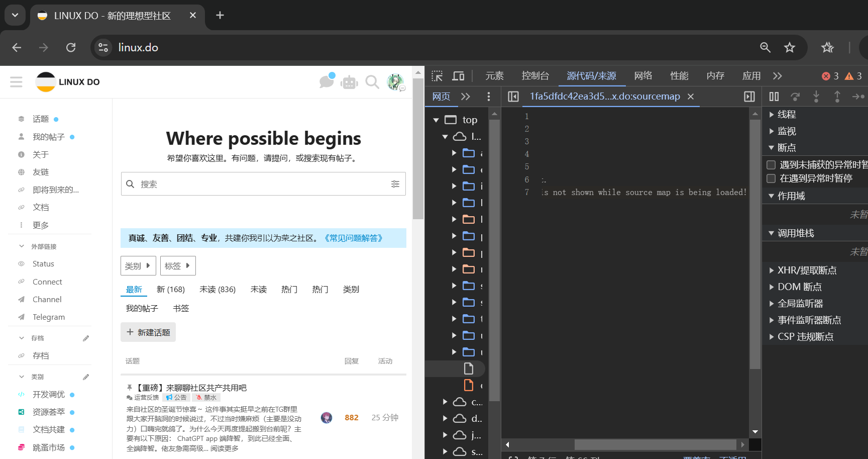Open the AI bot robot icon
868x459 pixels.
[349, 82]
